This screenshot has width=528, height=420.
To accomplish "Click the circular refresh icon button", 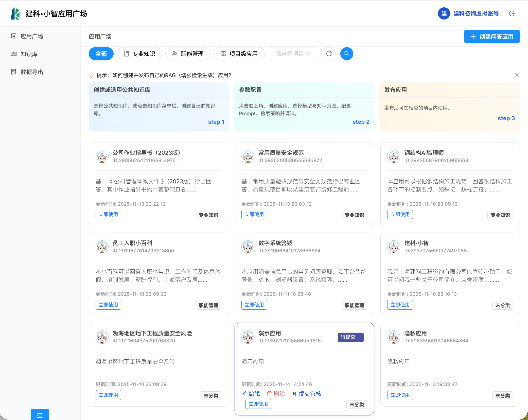I will point(329,54).
